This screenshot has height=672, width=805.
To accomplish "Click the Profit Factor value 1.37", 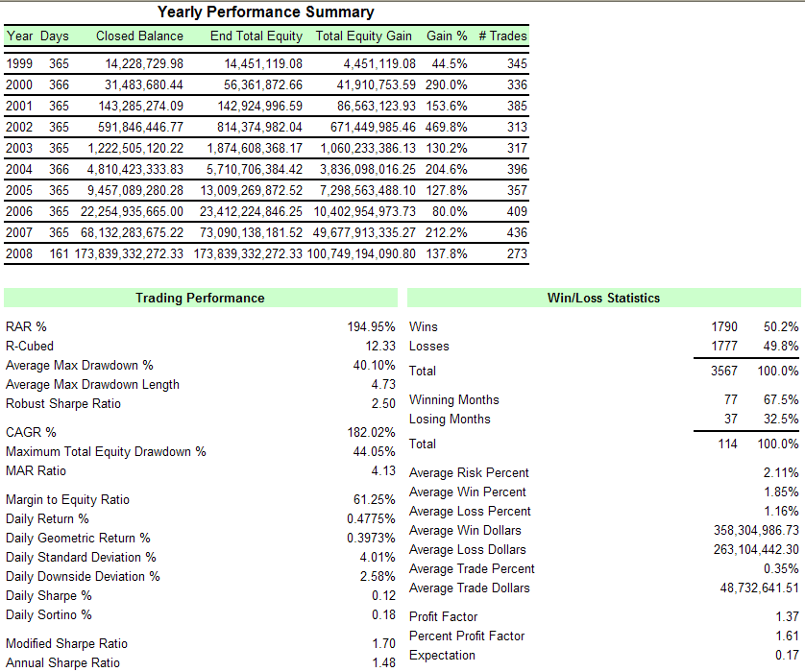I will (785, 616).
